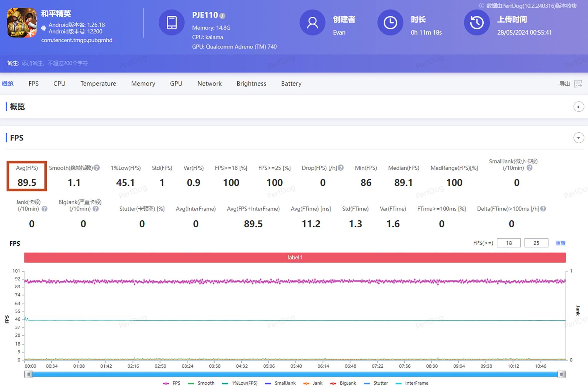Switch to the Temperature tab
588x388 pixels.
click(98, 84)
